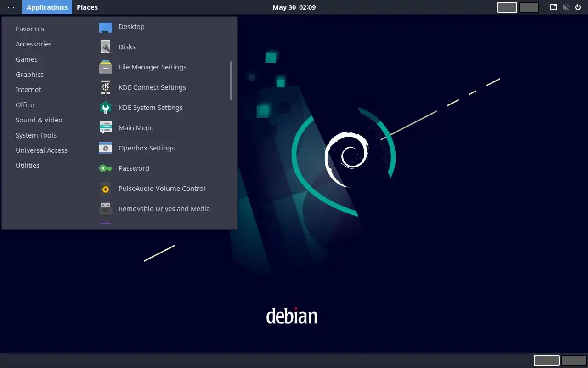Launch KDE Connect Settings via its icon
The width and height of the screenshot is (588, 368).
tap(106, 87)
